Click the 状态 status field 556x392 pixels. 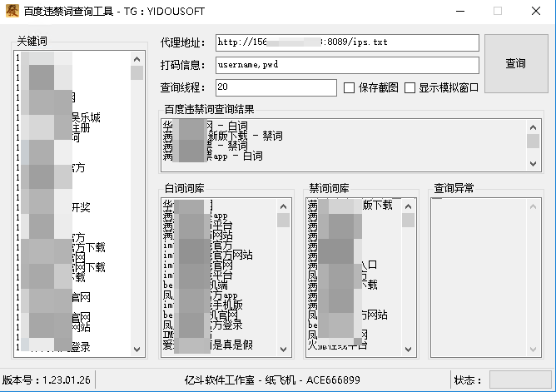[520, 380]
